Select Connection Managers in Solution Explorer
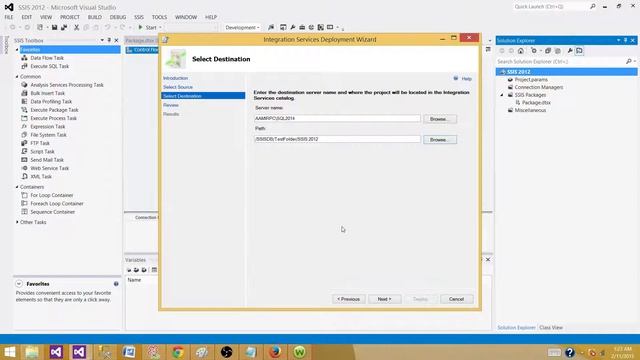Screen dimensions: 640x360 pos(539,87)
